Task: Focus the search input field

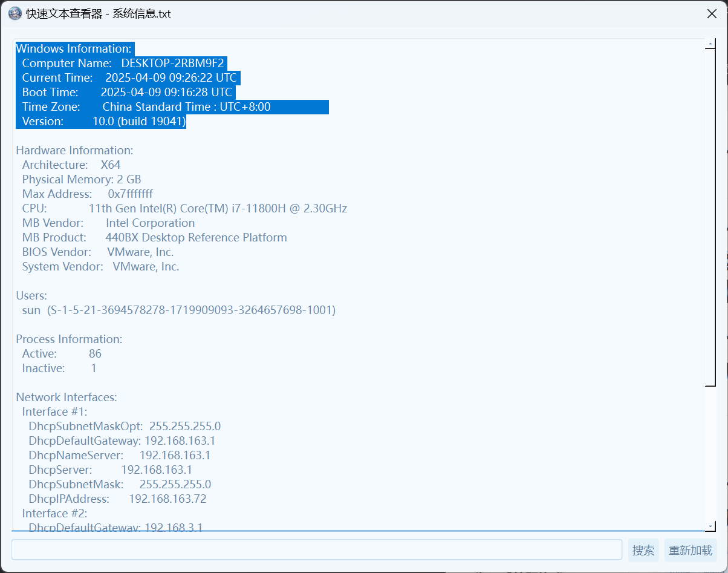Action: (317, 550)
